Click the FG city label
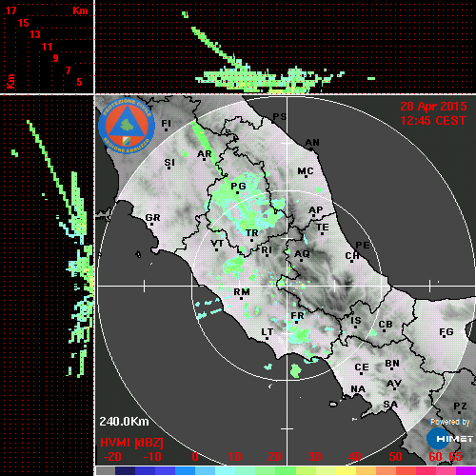Image resolution: width=476 pixels, height=476 pixels. click(446, 332)
